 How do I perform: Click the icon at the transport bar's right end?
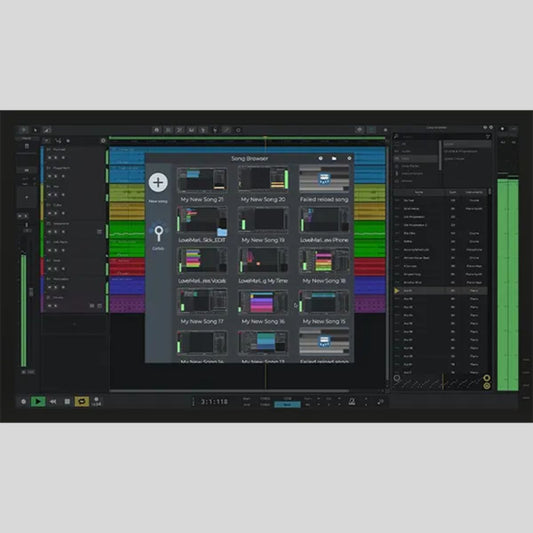(380, 402)
